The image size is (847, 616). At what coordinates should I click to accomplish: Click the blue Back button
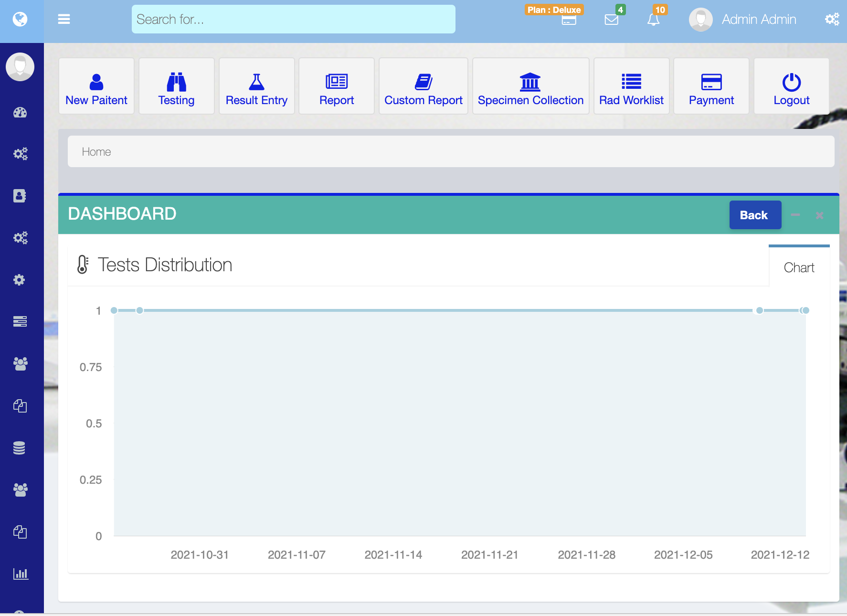pyautogui.click(x=755, y=215)
